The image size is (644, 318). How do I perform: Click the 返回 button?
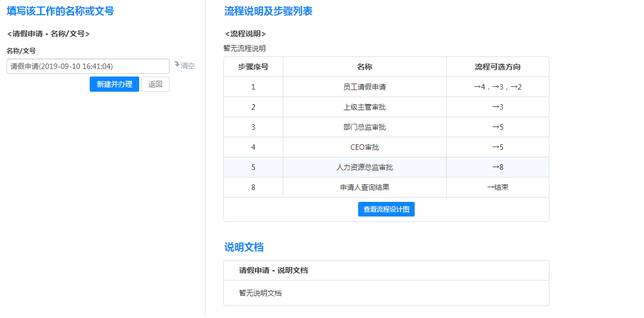155,84
